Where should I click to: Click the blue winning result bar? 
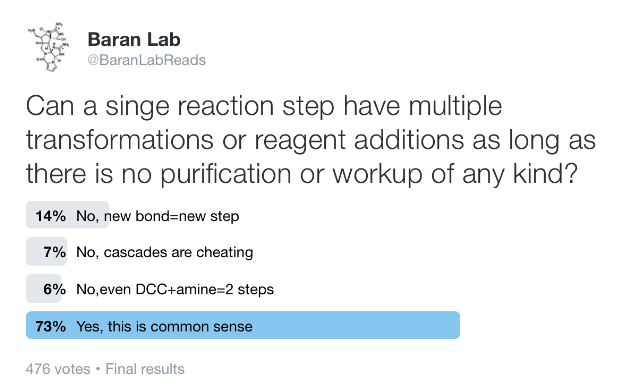coord(243,325)
